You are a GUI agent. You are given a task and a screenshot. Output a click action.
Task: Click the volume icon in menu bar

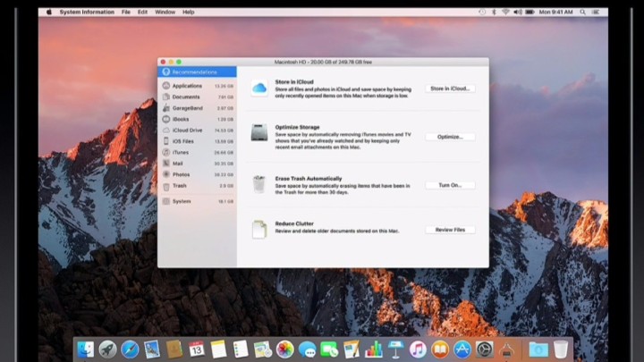tap(518, 12)
